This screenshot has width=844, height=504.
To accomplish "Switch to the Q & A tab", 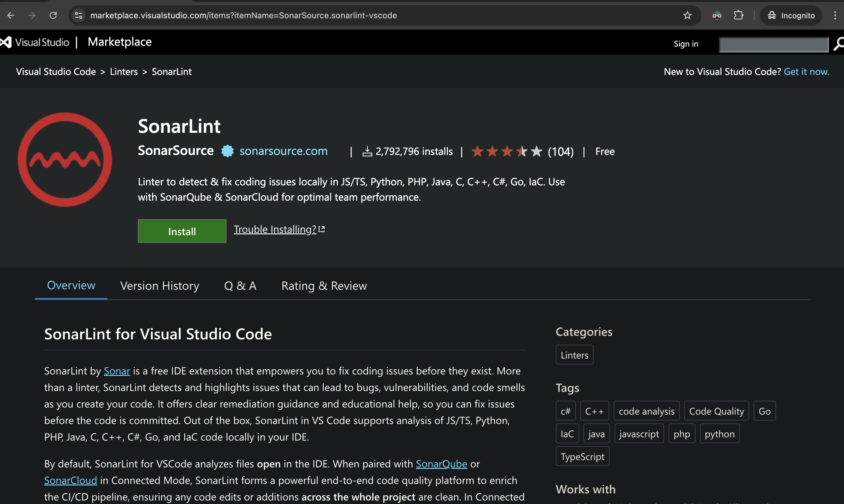I will pyautogui.click(x=240, y=286).
